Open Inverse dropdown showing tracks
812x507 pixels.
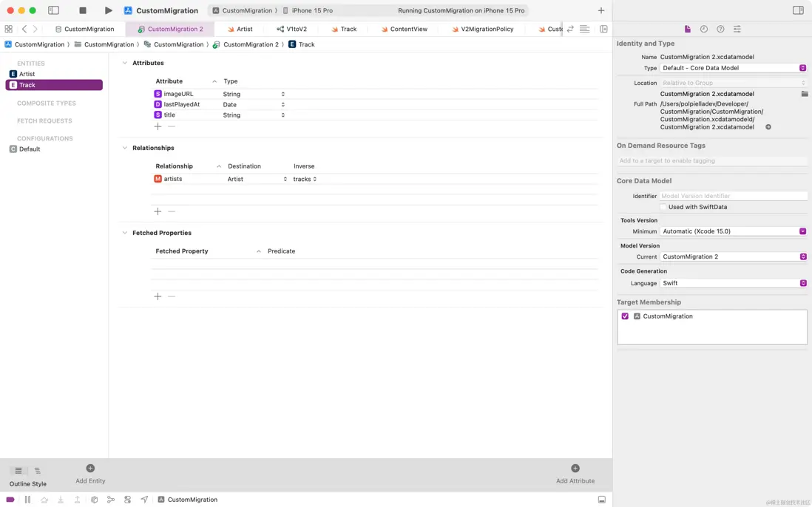click(x=305, y=179)
